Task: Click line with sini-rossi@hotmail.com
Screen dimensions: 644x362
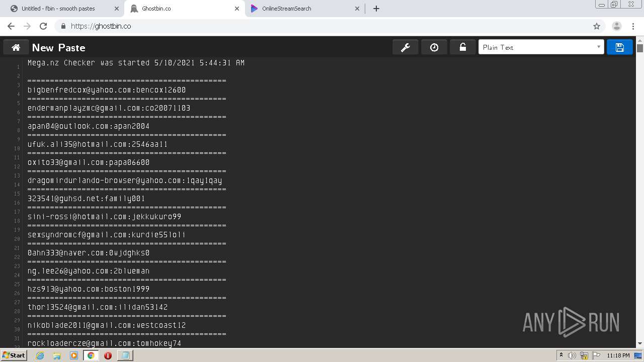Action: (x=104, y=217)
